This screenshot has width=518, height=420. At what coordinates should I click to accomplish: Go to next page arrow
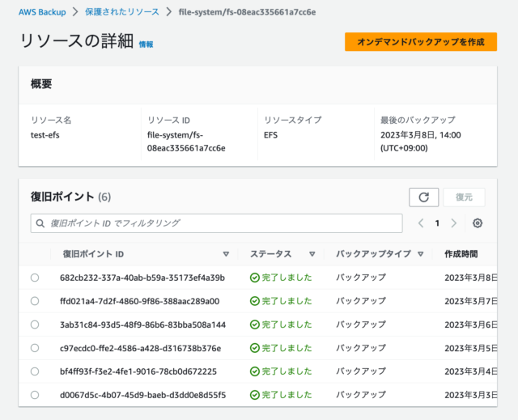point(454,223)
